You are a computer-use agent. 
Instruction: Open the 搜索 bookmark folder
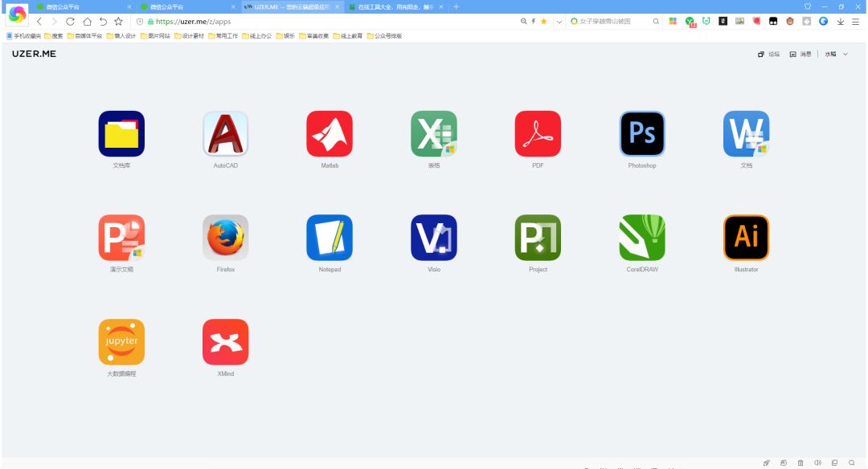(54, 36)
